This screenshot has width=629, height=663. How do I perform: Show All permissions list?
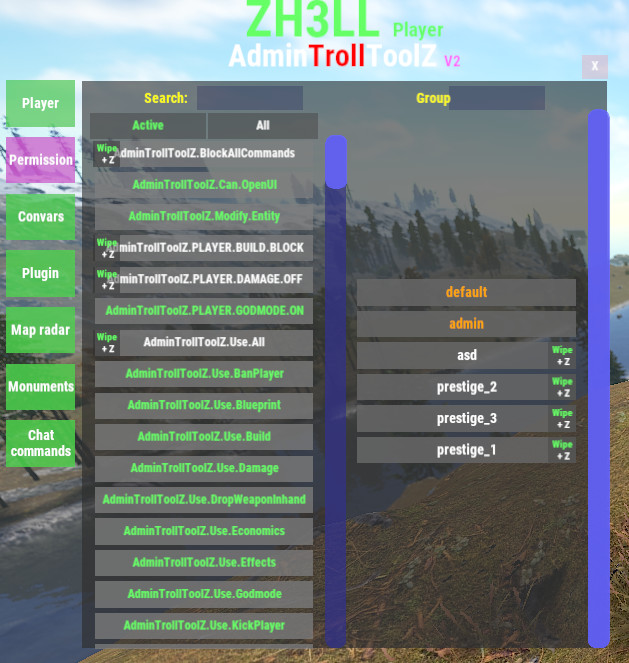(263, 126)
